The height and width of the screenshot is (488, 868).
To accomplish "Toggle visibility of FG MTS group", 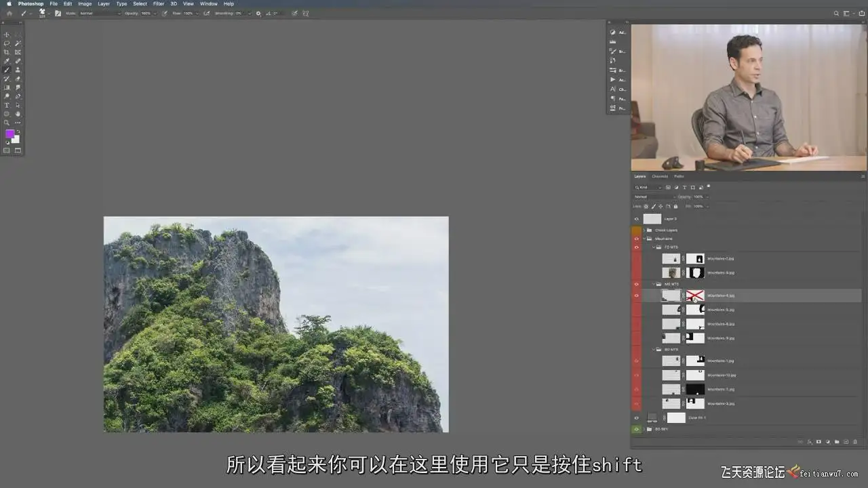I will tap(636, 247).
